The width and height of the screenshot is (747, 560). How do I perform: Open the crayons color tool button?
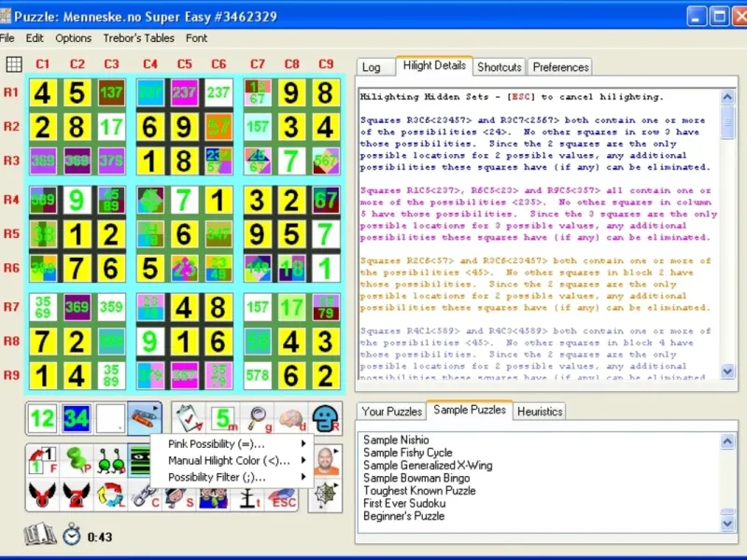click(145, 418)
